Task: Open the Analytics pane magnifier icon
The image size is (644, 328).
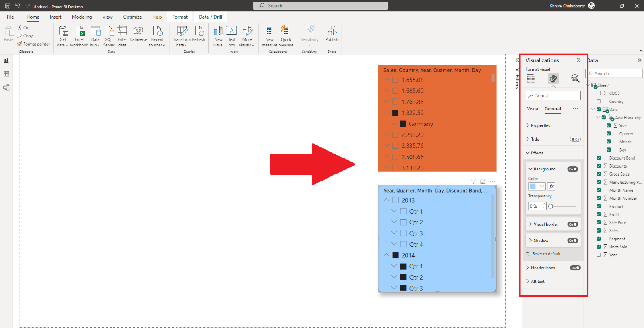Action: (575, 79)
